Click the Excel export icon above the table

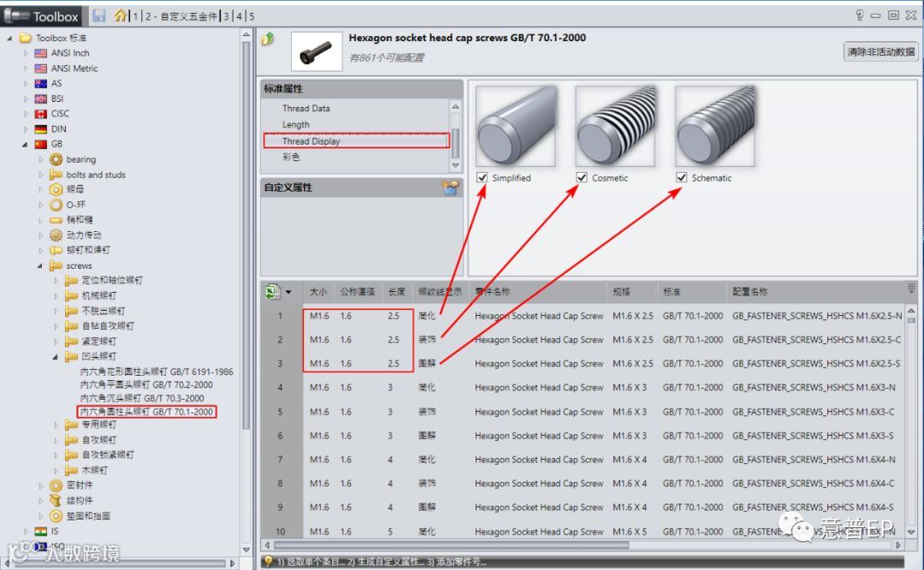(272, 291)
